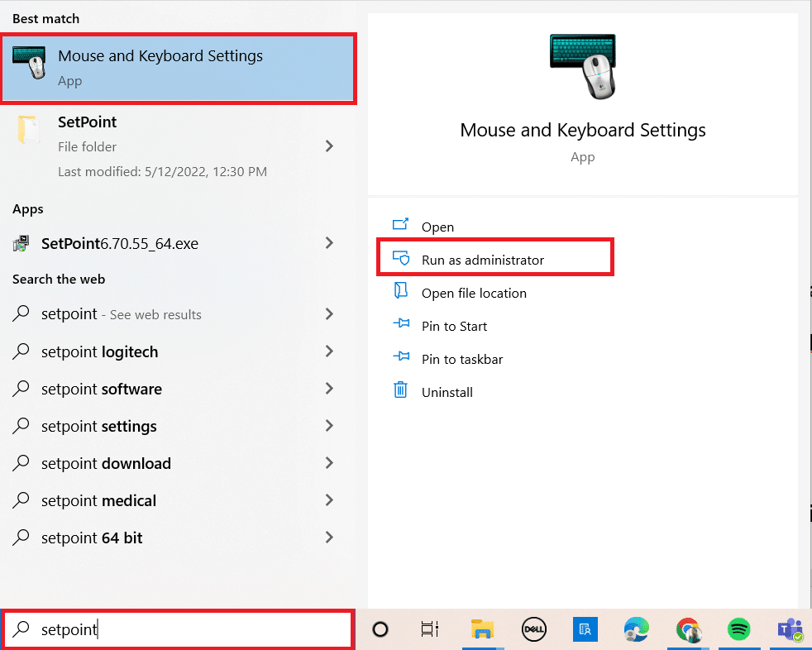
Task: Expand 'setpoint 64 bit' chevron
Action: pyautogui.click(x=329, y=538)
